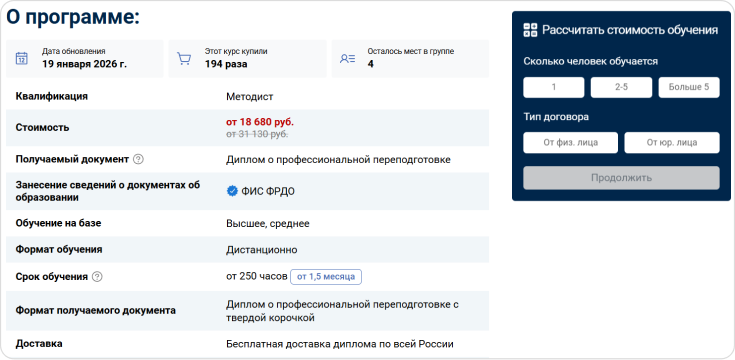Select 1 person studying option
735x360 pixels.
coord(554,87)
